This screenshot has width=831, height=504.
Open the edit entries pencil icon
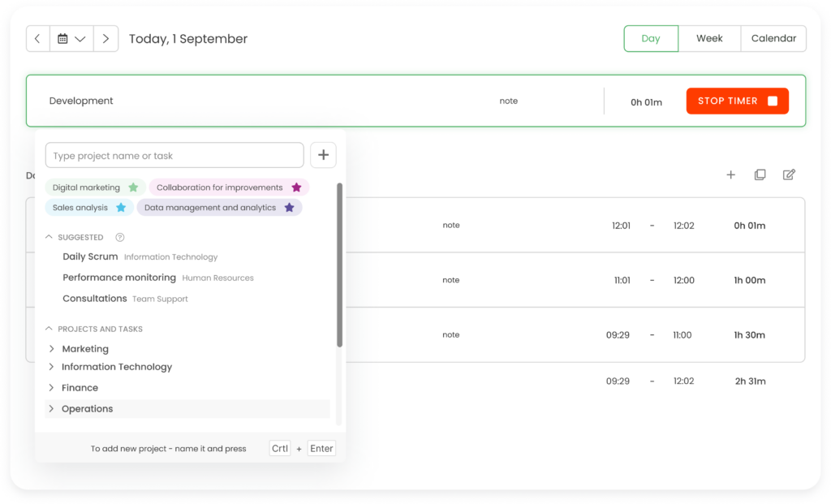[x=789, y=174]
